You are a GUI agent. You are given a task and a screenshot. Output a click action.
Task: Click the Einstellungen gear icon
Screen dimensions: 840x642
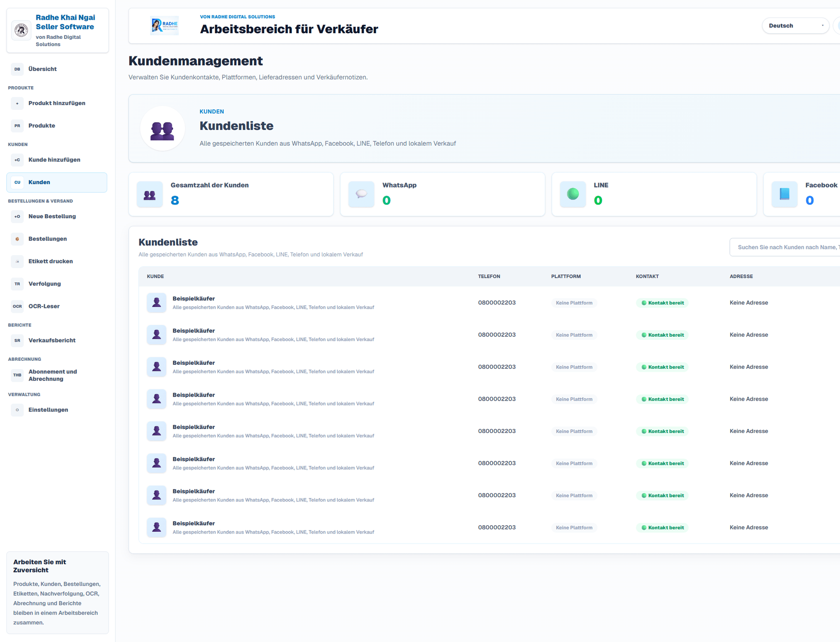(x=17, y=410)
